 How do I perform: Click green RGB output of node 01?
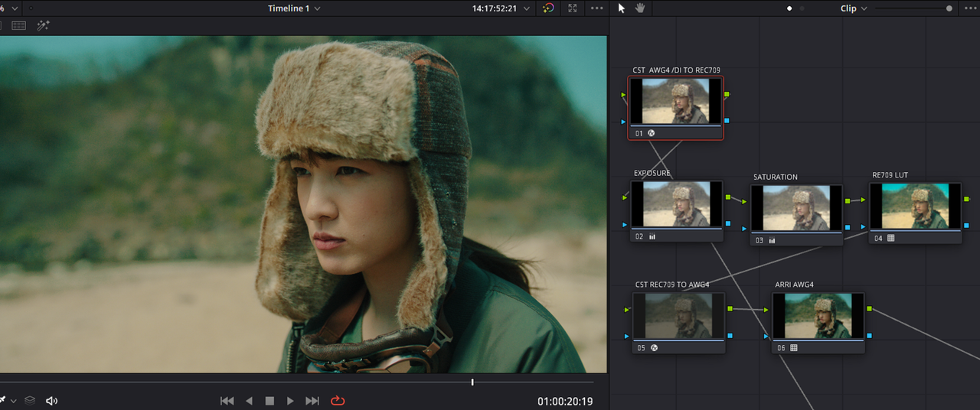727,95
